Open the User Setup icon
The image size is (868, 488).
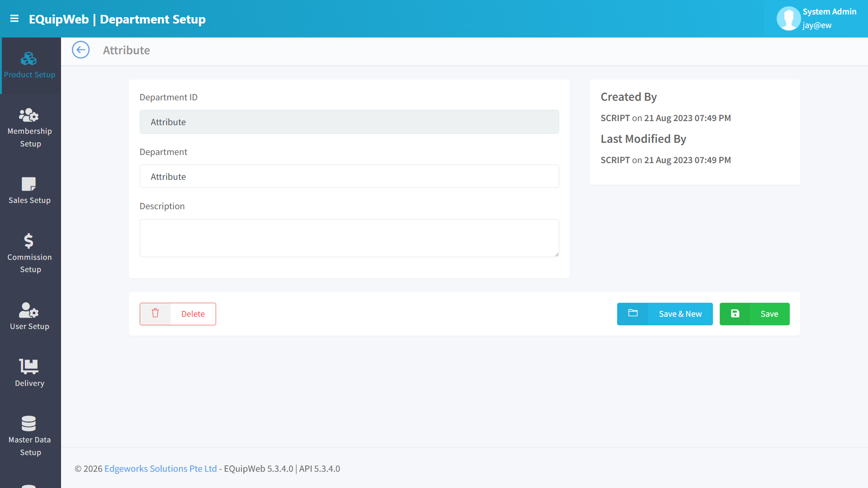pyautogui.click(x=29, y=310)
